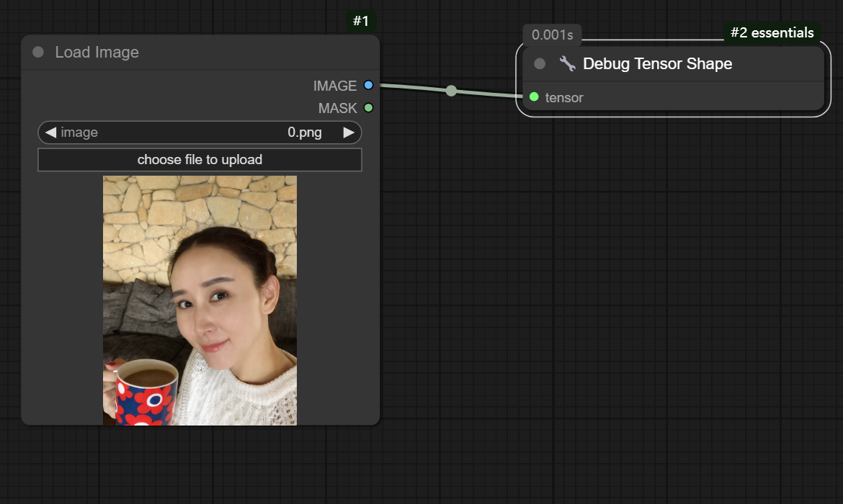Click the green tensor input port

coord(534,97)
